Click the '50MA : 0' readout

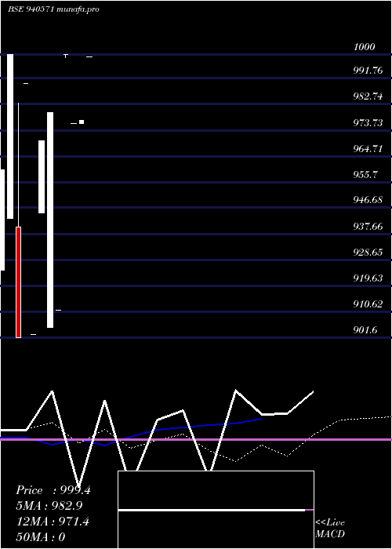41,537
